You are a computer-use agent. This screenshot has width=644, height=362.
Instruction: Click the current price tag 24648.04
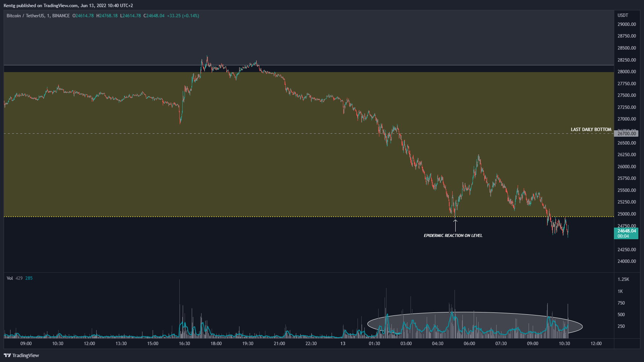click(627, 231)
